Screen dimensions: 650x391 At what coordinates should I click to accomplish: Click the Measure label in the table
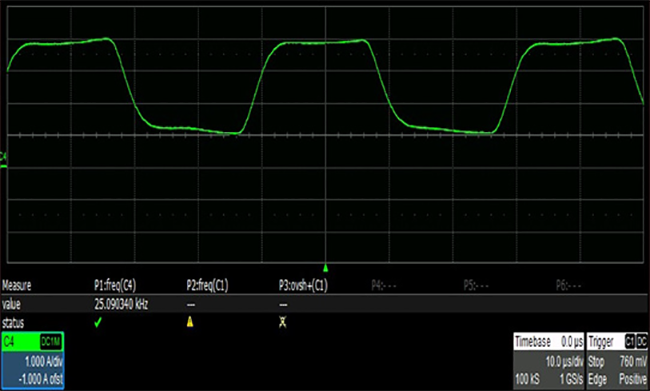[17, 285]
